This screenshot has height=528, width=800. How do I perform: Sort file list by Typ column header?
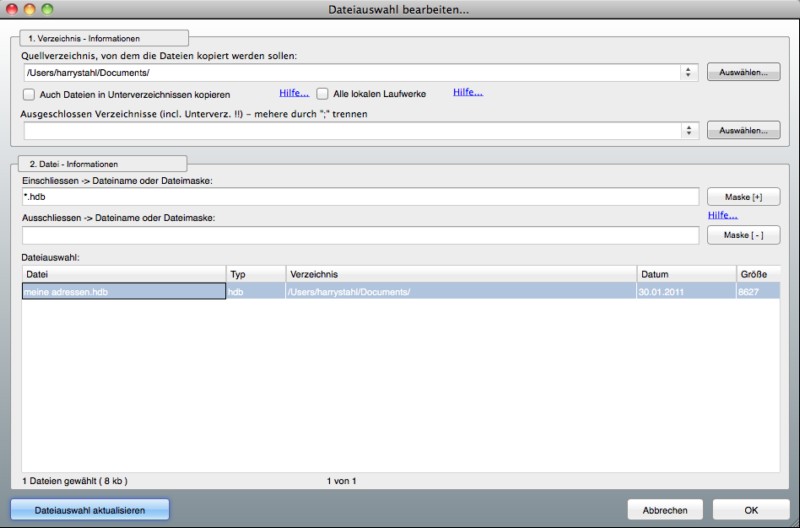[x=255, y=274]
